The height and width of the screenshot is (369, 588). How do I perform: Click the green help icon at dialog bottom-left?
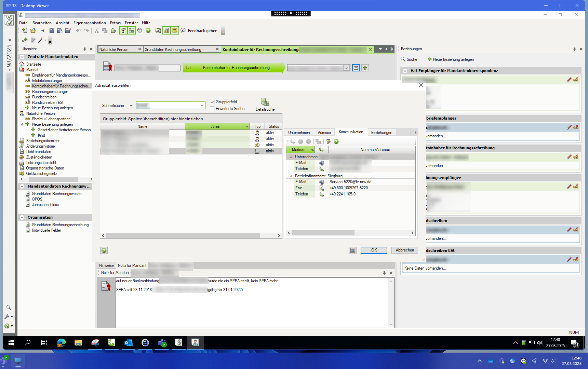104,250
